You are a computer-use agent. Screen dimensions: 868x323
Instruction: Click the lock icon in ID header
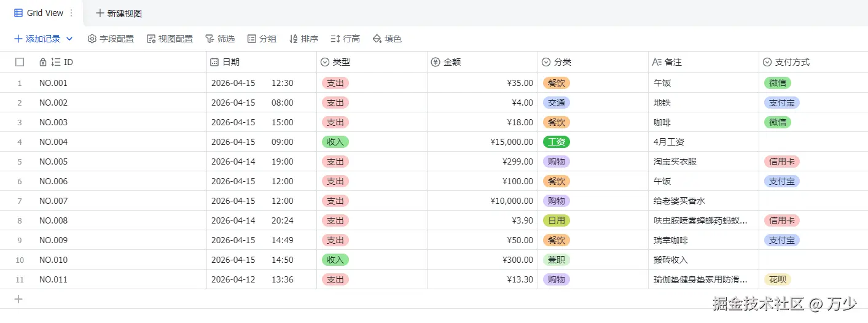point(42,62)
